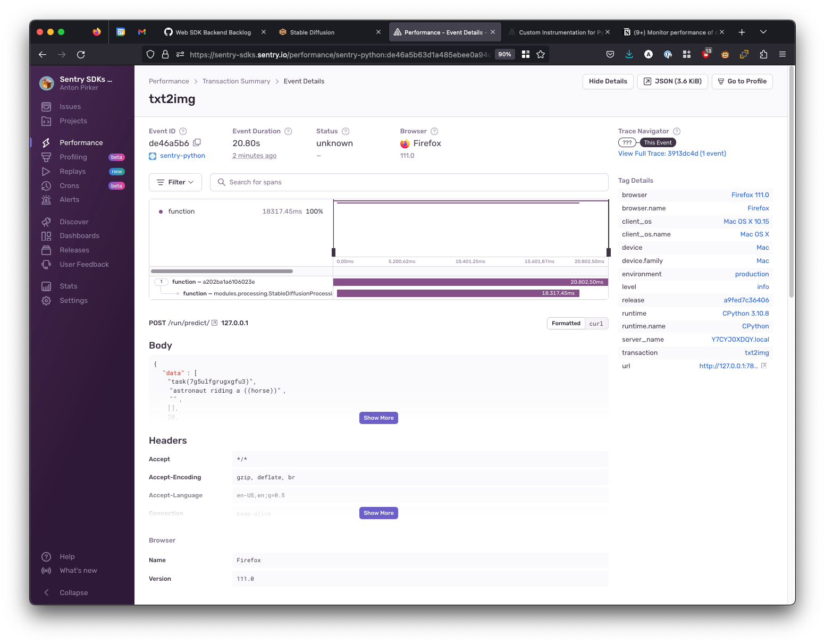Open the /run/predict/ external link icon
825x644 pixels.
(x=214, y=323)
